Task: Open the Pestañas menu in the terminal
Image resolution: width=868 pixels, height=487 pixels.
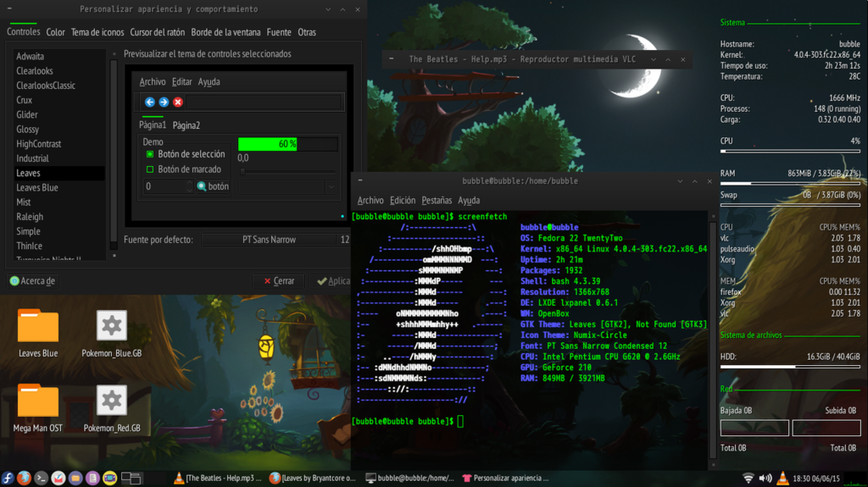Action: click(x=437, y=201)
